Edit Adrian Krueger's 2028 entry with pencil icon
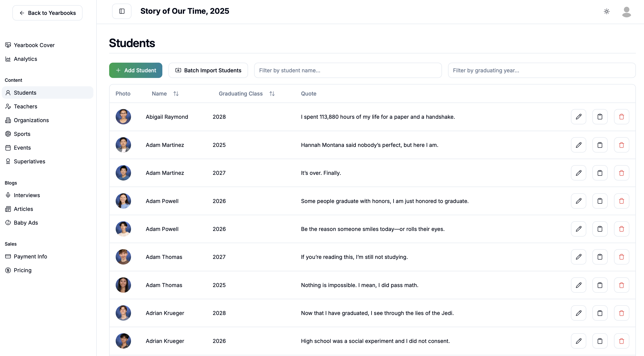The height and width of the screenshot is (356, 644). click(579, 313)
